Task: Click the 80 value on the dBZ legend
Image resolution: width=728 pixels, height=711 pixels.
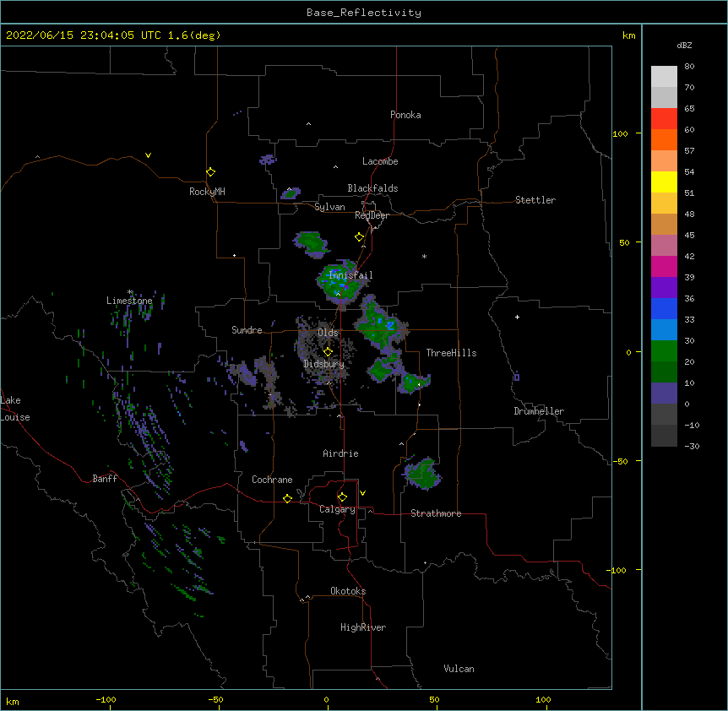Action: [x=689, y=67]
